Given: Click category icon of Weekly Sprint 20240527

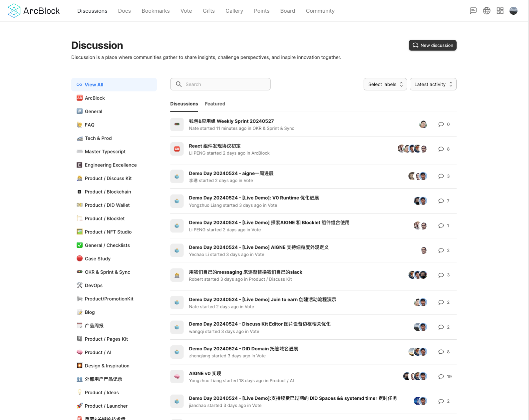Looking at the screenshot, I should (x=177, y=124).
